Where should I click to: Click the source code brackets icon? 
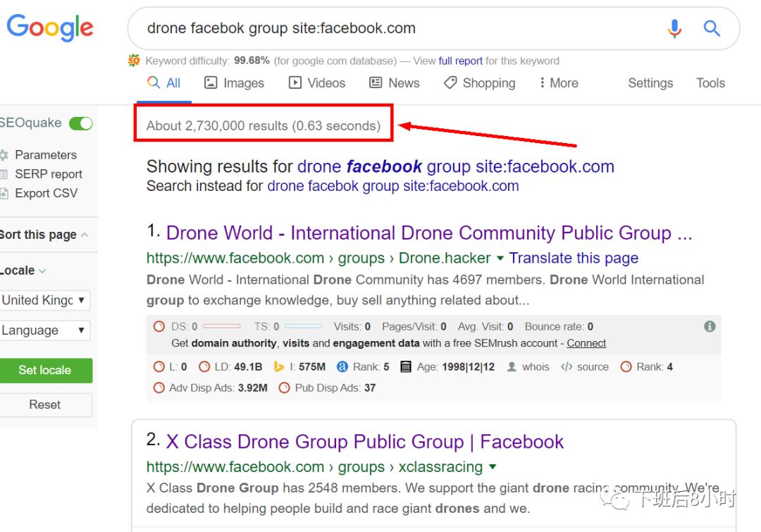tap(567, 366)
